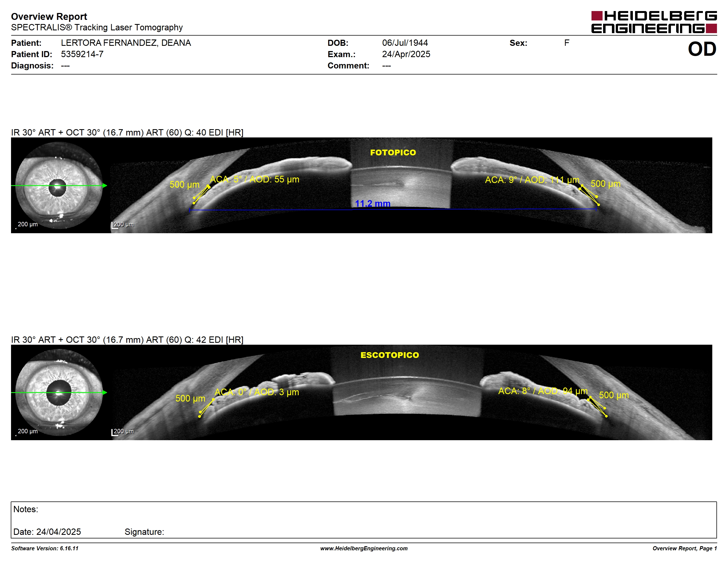Click the 200 µm scale on ESCOTOPICO OCT
This screenshot has width=728, height=563.
point(123,432)
